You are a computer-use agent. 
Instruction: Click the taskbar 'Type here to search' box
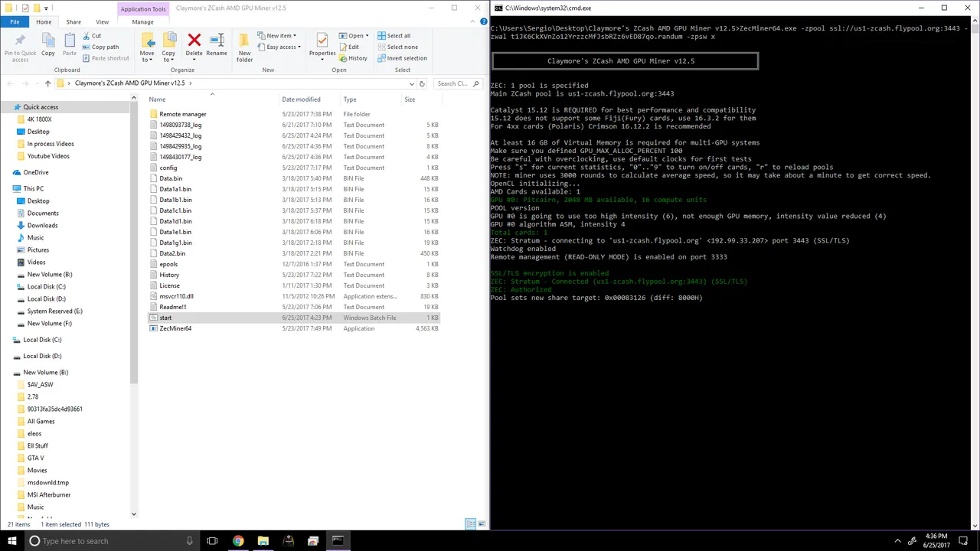pyautogui.click(x=112, y=541)
